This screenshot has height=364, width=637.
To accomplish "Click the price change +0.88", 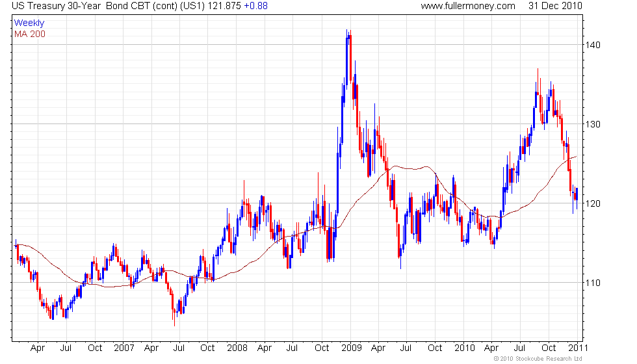I will pos(256,6).
